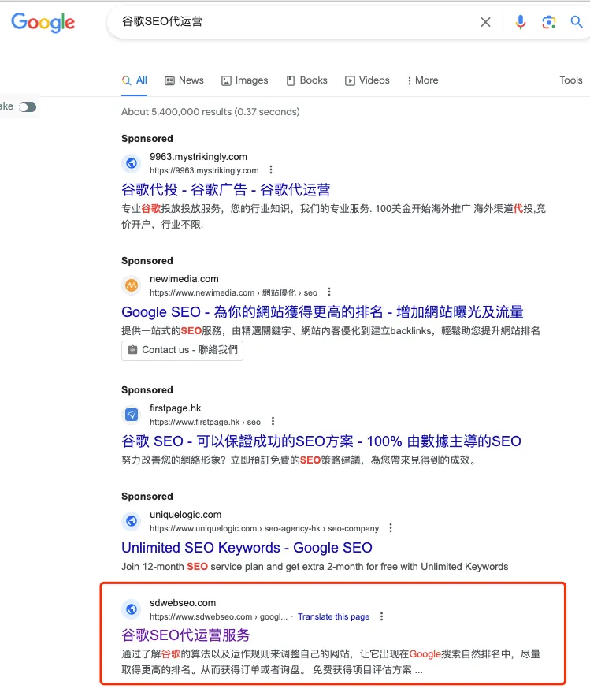
Task: Click into the search input field
Action: coord(295,22)
